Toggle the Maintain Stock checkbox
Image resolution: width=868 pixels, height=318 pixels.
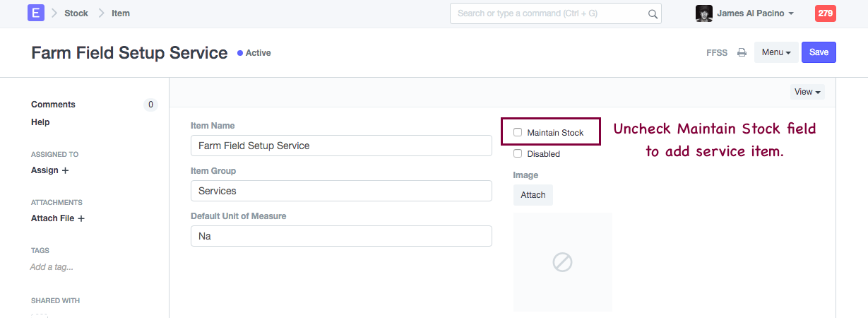tap(518, 132)
